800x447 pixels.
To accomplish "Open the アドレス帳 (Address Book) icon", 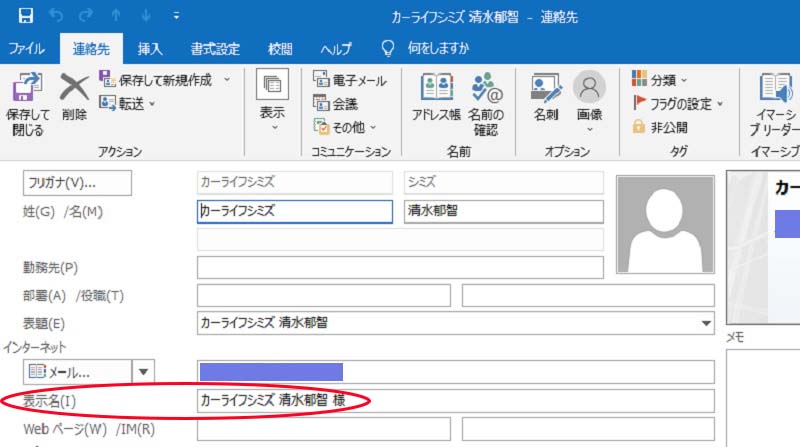I will tap(436, 88).
